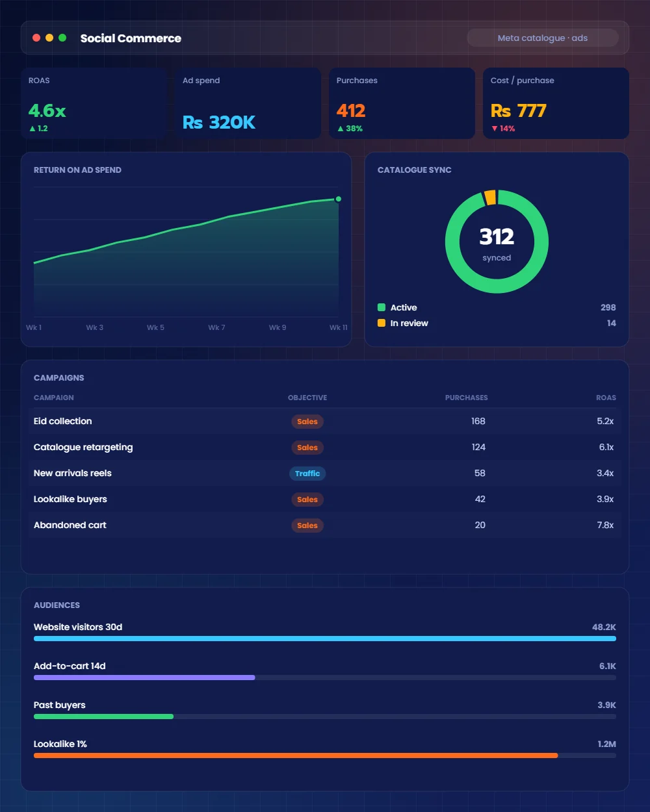Click the Sales badge for Catalogue retargeting
650x812 pixels.
pos(307,448)
